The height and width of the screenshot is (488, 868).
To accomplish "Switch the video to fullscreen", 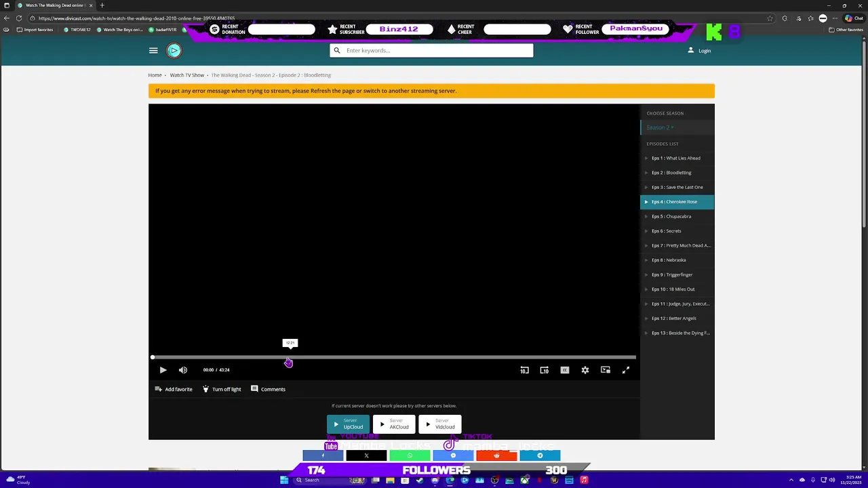I will (x=626, y=370).
